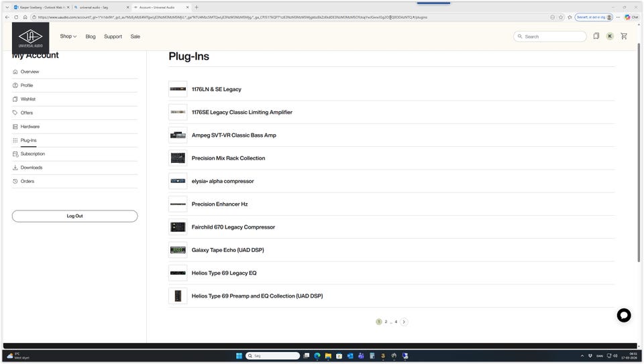Click the Subscription icon in sidebar
644x364 pixels.
15,154
